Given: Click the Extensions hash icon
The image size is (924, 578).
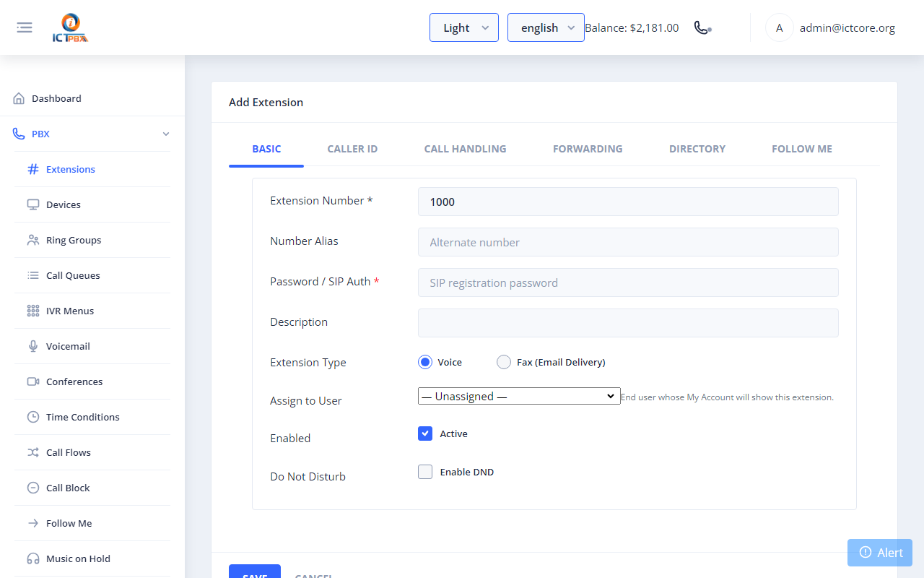Looking at the screenshot, I should point(33,169).
